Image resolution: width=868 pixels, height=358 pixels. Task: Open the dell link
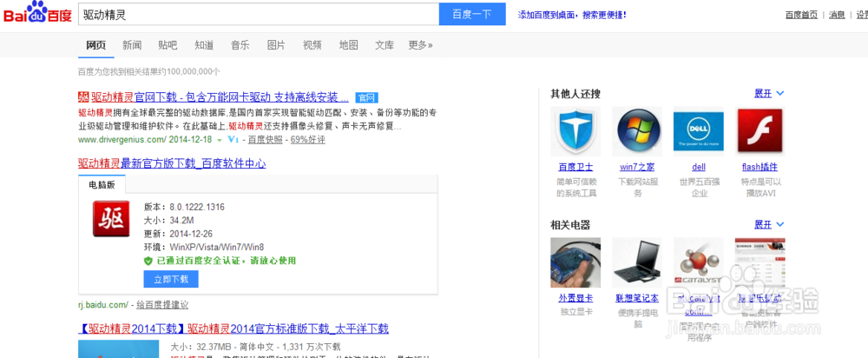pos(699,167)
